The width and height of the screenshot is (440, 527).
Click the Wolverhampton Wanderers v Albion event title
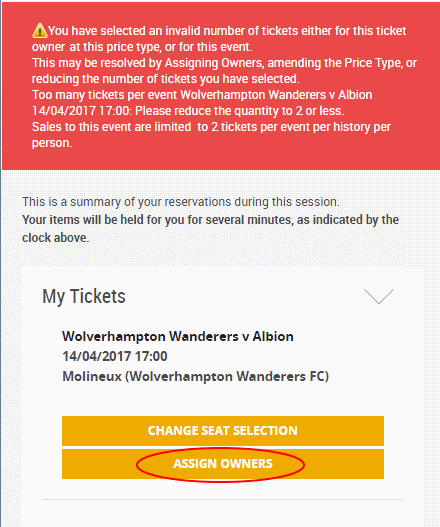pos(178,336)
